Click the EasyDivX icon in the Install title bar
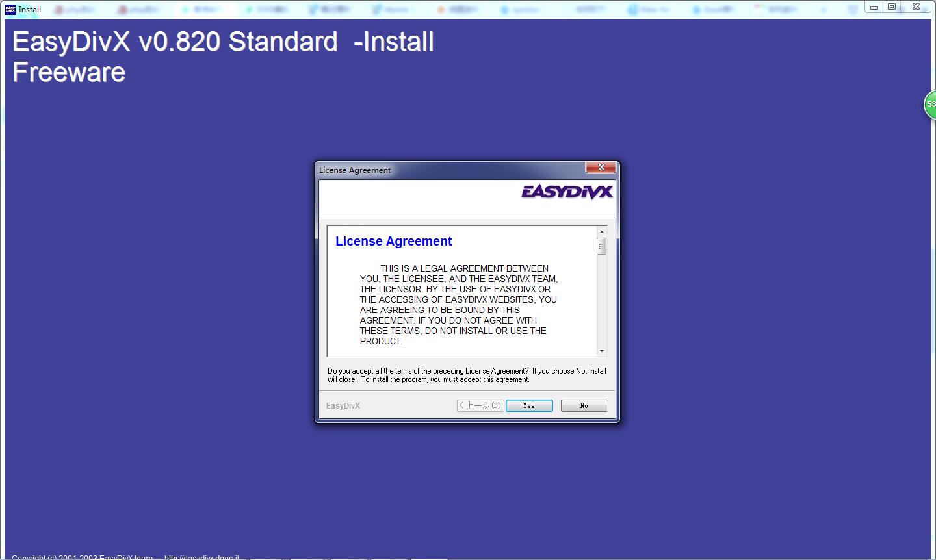 coord(10,9)
